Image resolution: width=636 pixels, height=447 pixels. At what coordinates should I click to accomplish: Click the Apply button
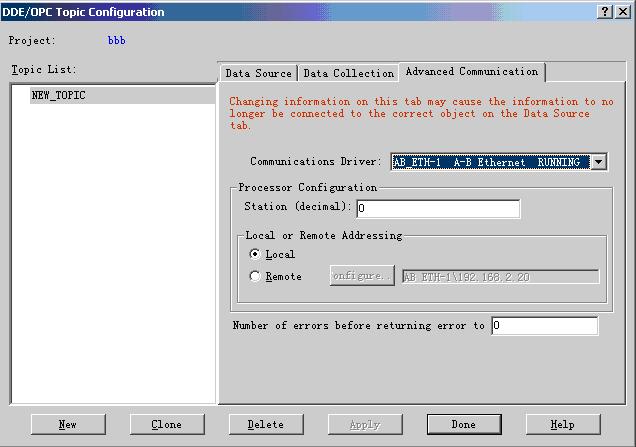pos(364,424)
